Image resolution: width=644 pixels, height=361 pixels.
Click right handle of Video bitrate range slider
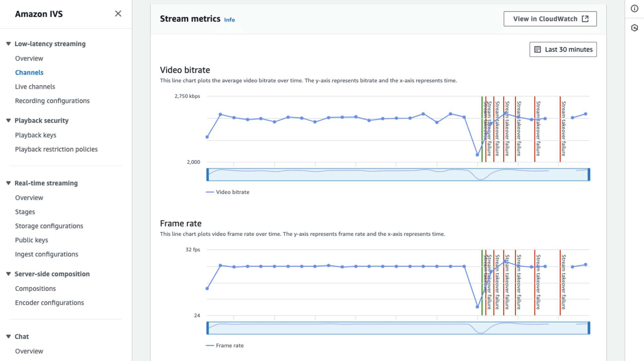click(x=589, y=175)
